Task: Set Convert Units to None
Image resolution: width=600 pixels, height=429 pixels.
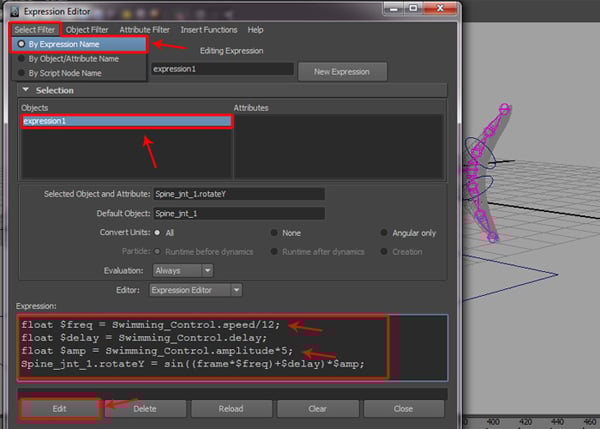Action: pyautogui.click(x=275, y=232)
